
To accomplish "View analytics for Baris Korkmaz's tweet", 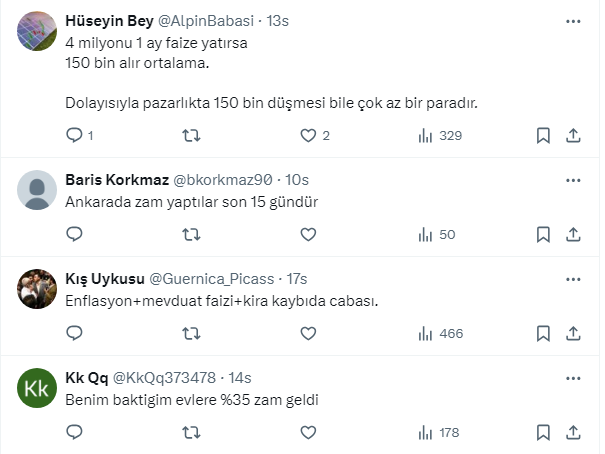I will pos(435,235).
